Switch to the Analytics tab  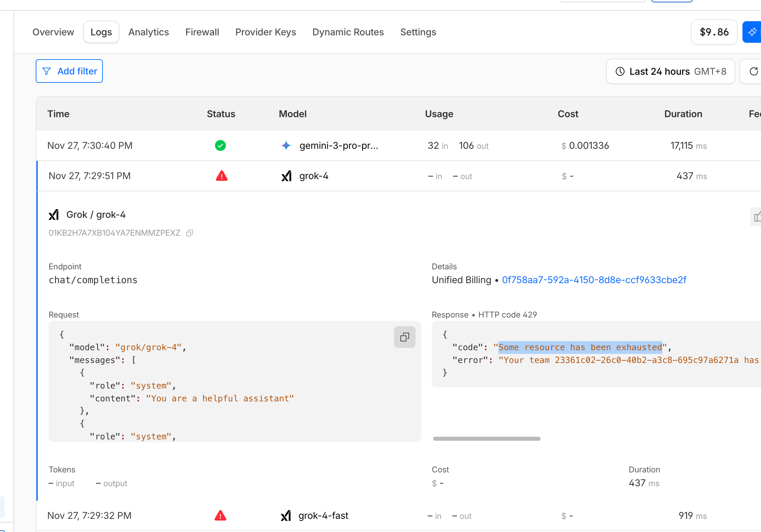coord(149,32)
